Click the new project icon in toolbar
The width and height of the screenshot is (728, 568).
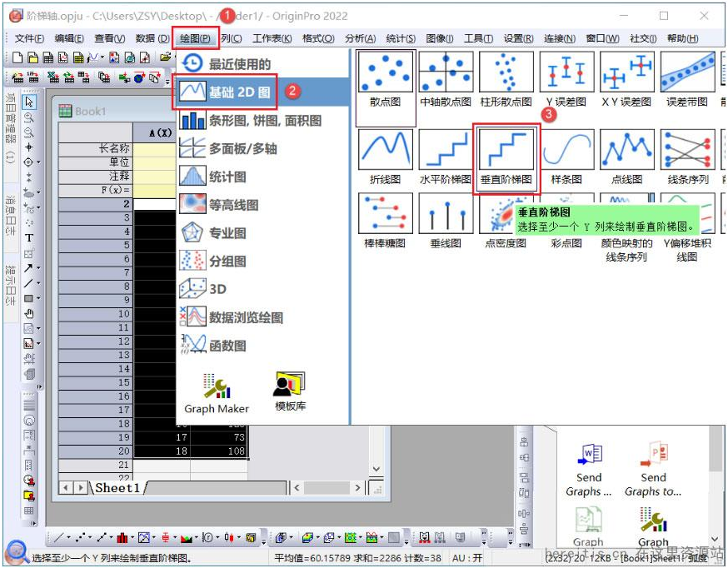tap(17, 57)
